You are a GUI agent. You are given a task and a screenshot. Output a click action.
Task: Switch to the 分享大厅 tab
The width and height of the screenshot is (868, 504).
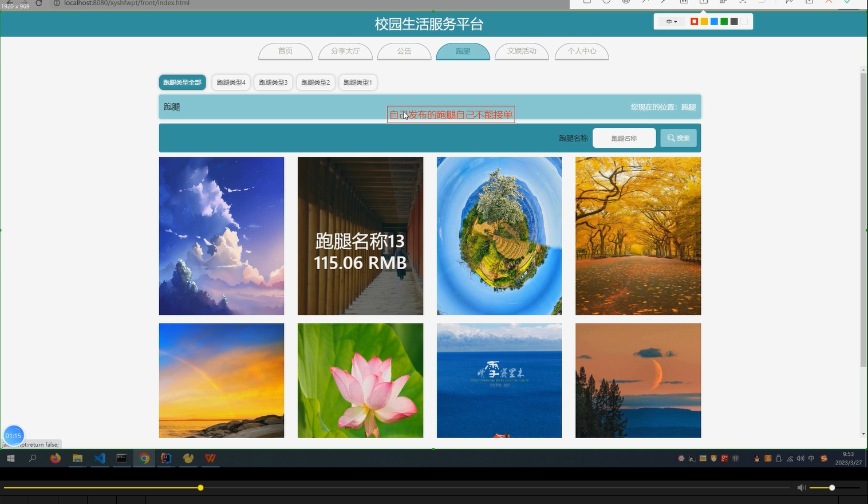click(x=345, y=51)
